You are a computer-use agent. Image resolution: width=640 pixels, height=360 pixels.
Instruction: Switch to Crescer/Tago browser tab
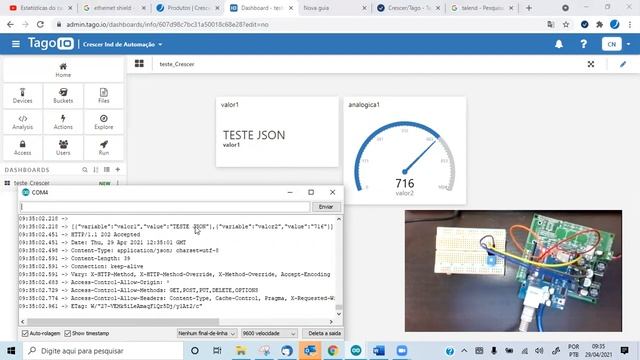[408, 8]
